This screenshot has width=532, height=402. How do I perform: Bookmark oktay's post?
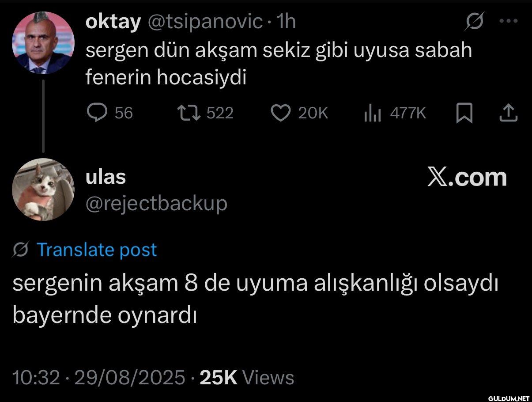464,114
